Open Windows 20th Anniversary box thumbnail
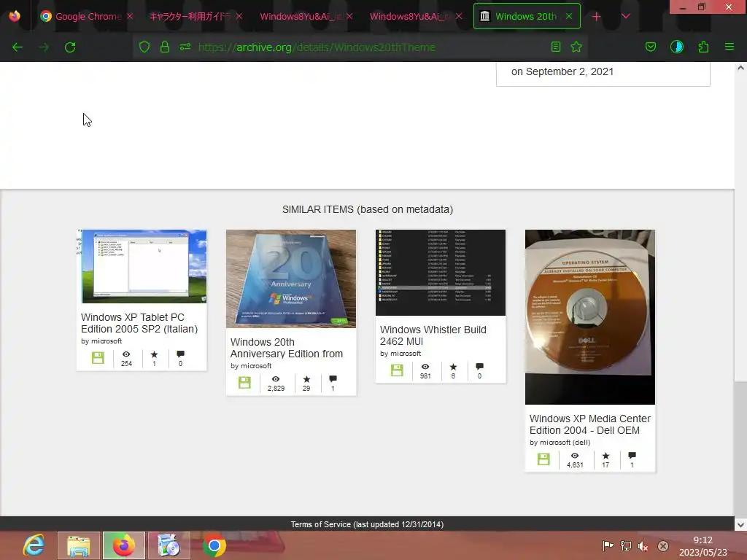This screenshot has height=560, width=747. (291, 279)
